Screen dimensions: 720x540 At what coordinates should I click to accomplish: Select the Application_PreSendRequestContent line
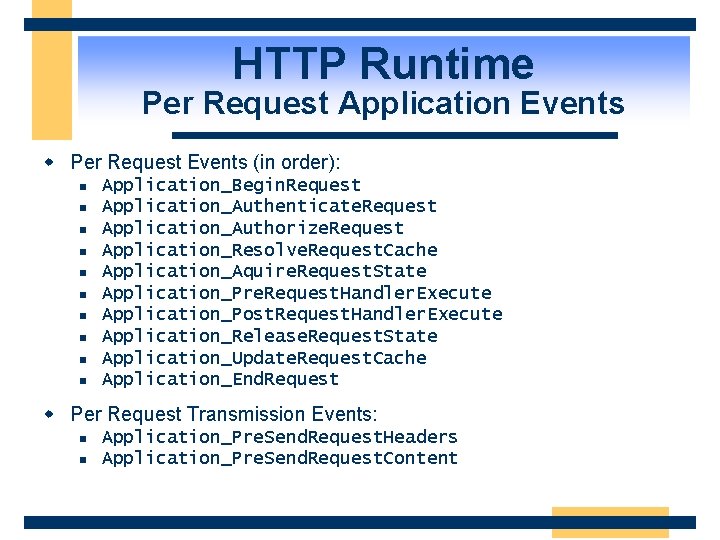[280, 458]
